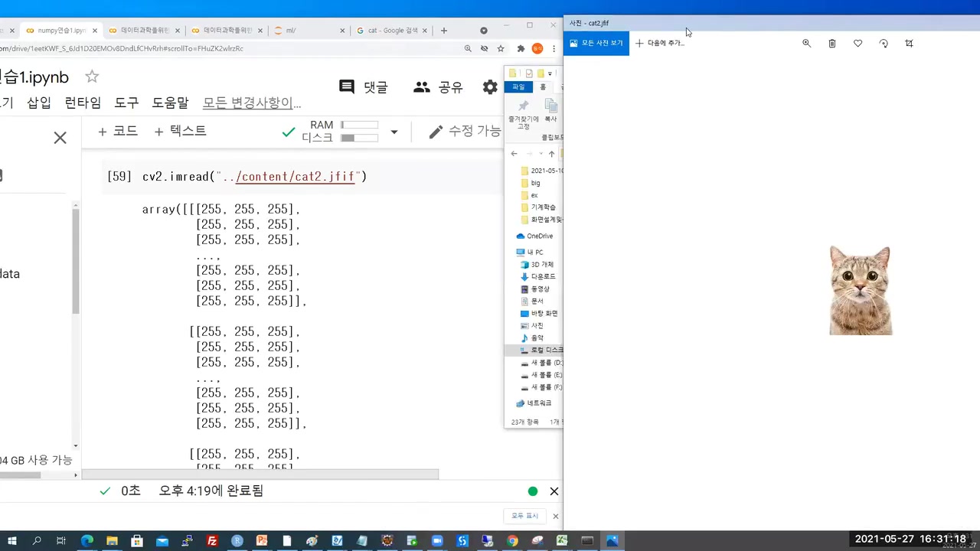Viewport: 980px width, 551px height.
Task: Select the Crop tool in Photos
Action: [x=909, y=44]
